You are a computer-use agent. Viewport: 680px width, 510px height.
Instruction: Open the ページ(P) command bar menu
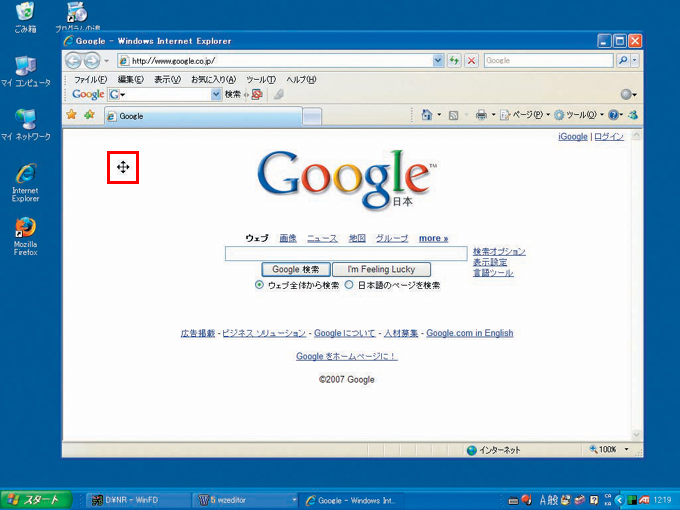tap(525, 115)
